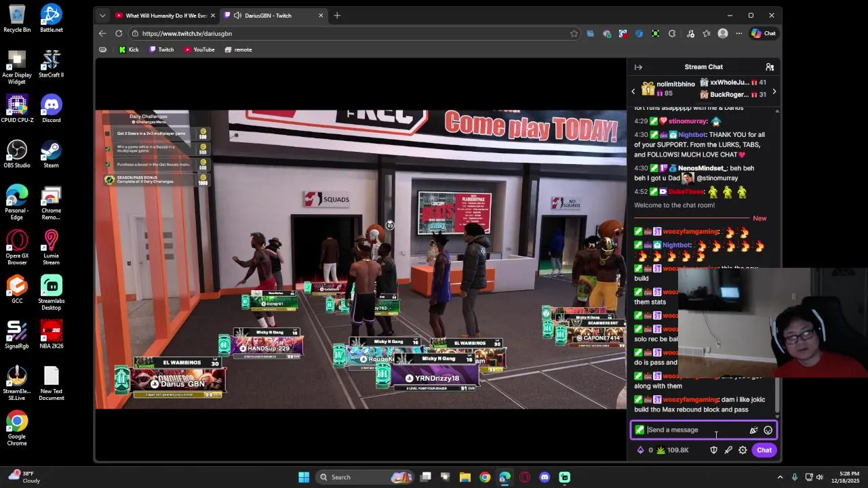Open Windows Start menu
Viewport: 868px width, 488px height.
click(304, 477)
